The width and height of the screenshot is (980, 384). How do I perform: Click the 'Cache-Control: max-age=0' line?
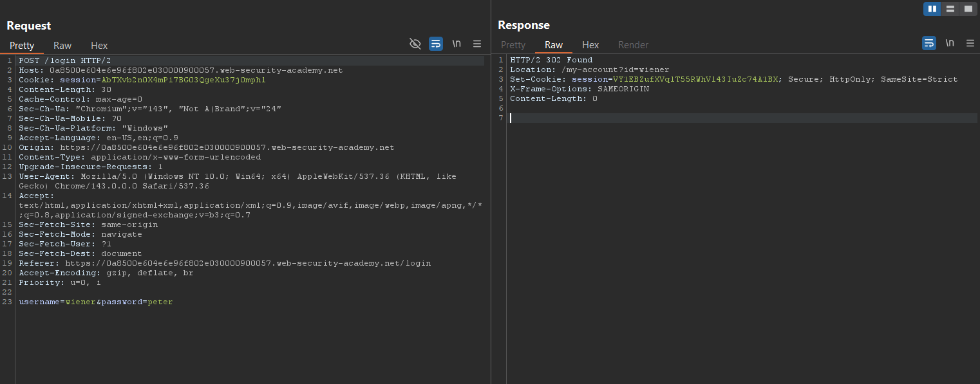coord(80,99)
